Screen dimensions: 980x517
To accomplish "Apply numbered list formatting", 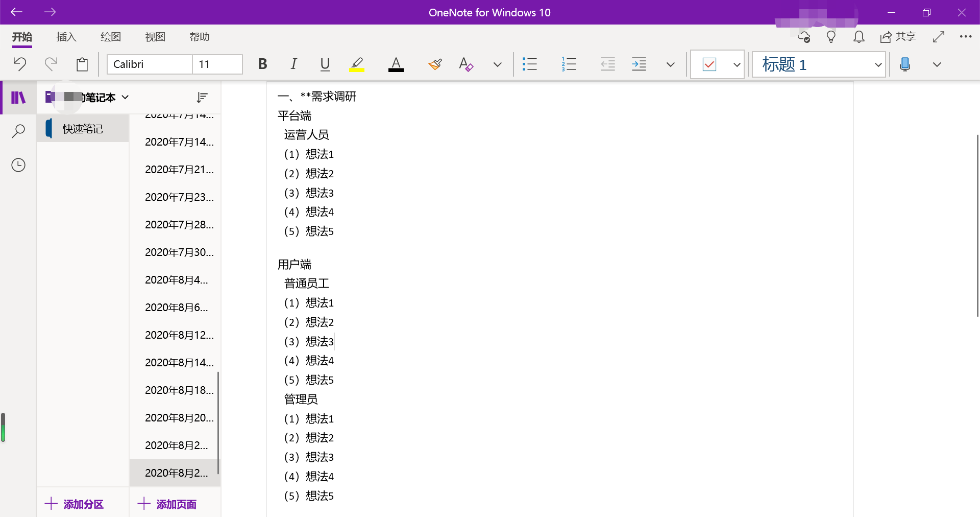I will [569, 64].
